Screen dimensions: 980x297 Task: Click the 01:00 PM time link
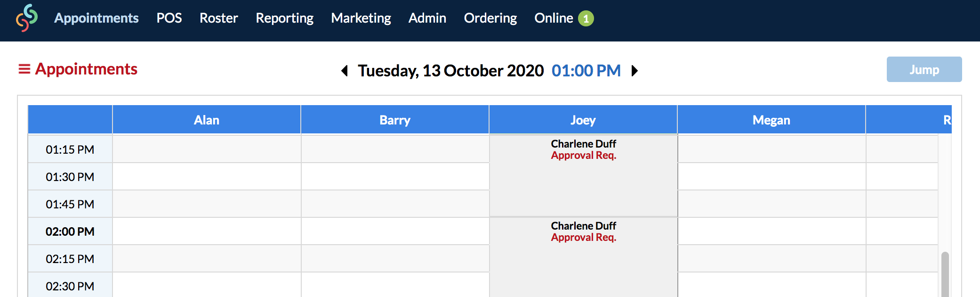tap(586, 71)
